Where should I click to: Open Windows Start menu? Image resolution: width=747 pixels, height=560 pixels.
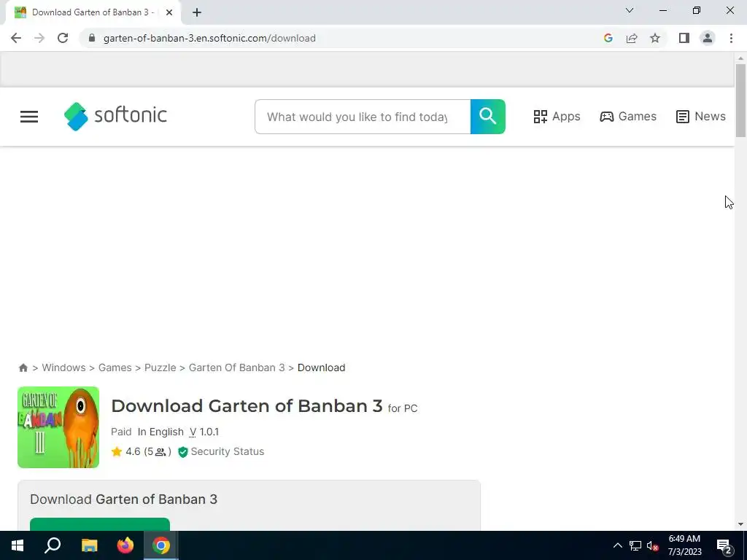tap(18, 545)
